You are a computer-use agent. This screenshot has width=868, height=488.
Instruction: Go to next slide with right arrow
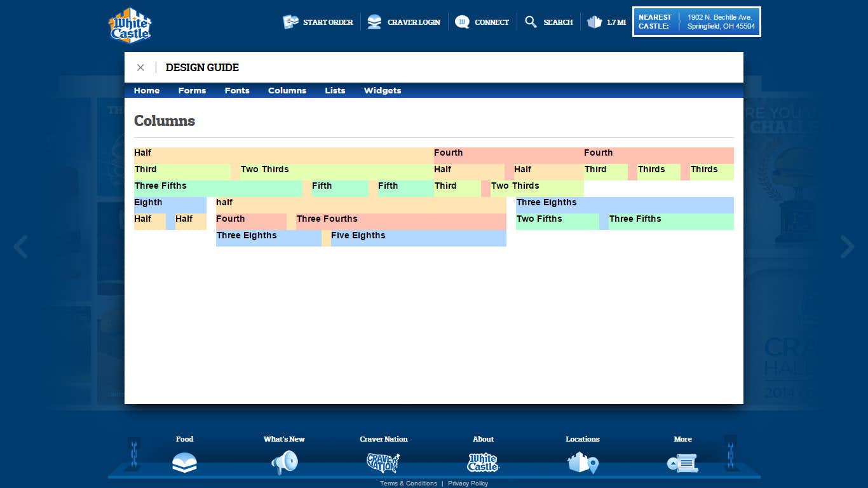[847, 247]
